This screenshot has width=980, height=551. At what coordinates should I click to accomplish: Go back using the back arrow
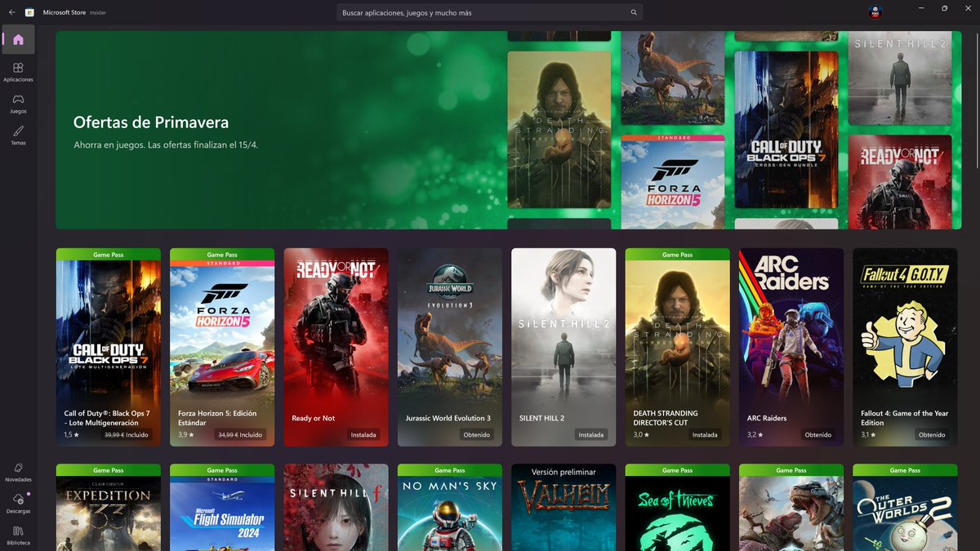tap(11, 12)
